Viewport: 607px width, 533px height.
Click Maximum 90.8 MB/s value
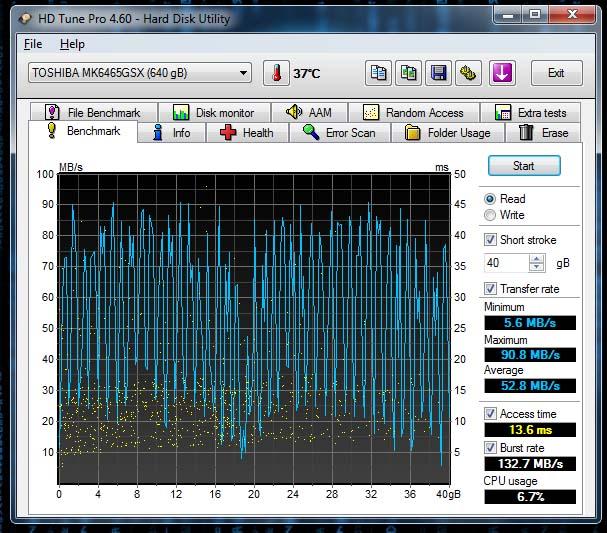[x=530, y=355]
